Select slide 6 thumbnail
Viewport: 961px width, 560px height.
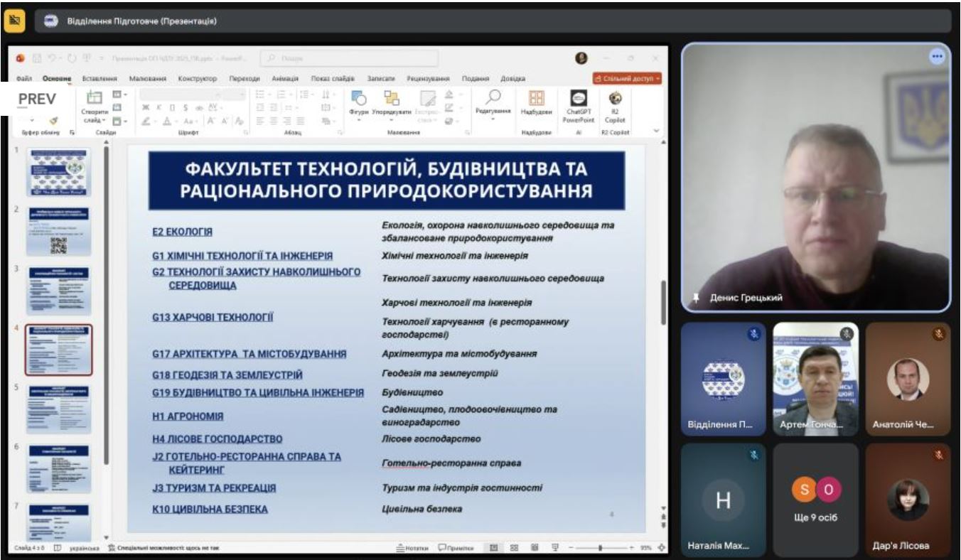point(59,468)
